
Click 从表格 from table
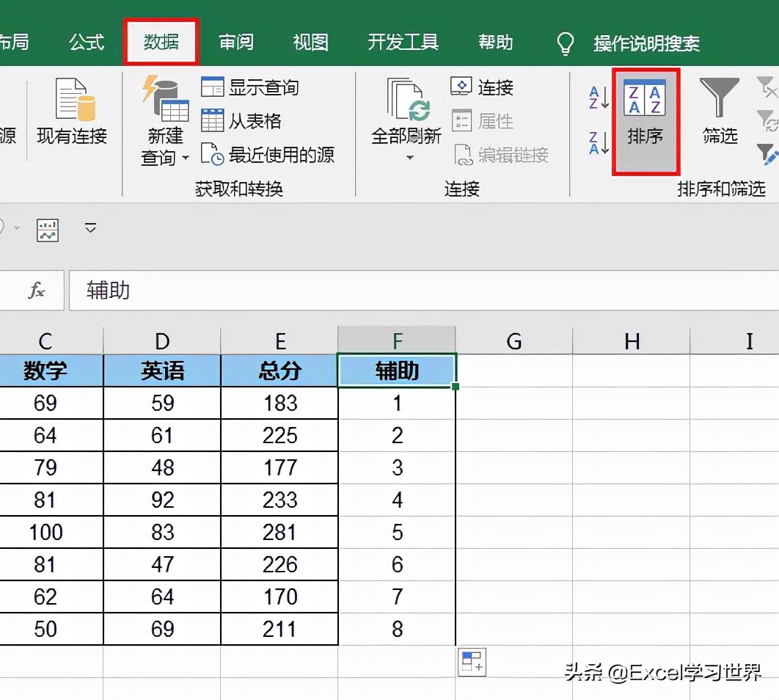(x=241, y=121)
